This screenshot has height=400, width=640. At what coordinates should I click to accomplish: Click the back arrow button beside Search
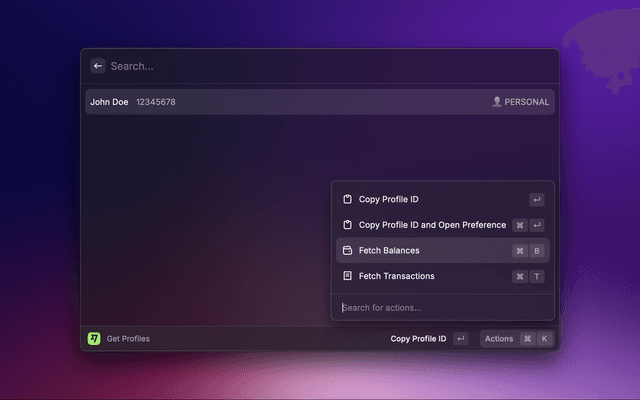pos(98,66)
